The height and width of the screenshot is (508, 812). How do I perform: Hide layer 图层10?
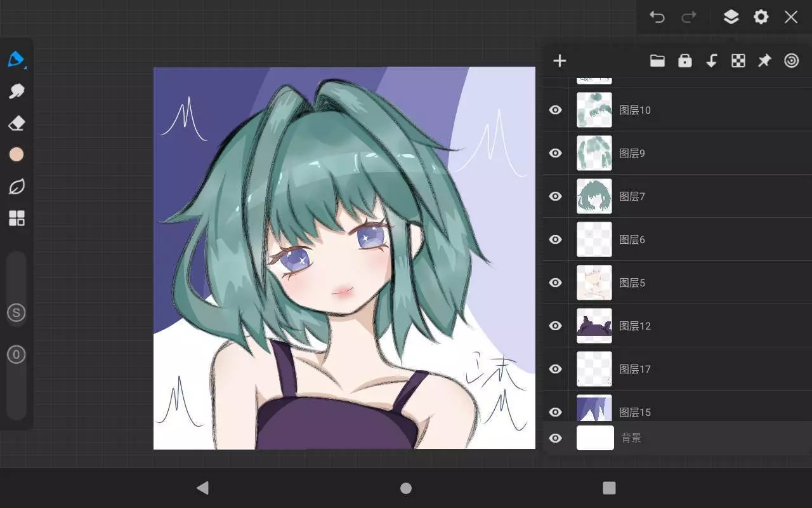pyautogui.click(x=556, y=110)
